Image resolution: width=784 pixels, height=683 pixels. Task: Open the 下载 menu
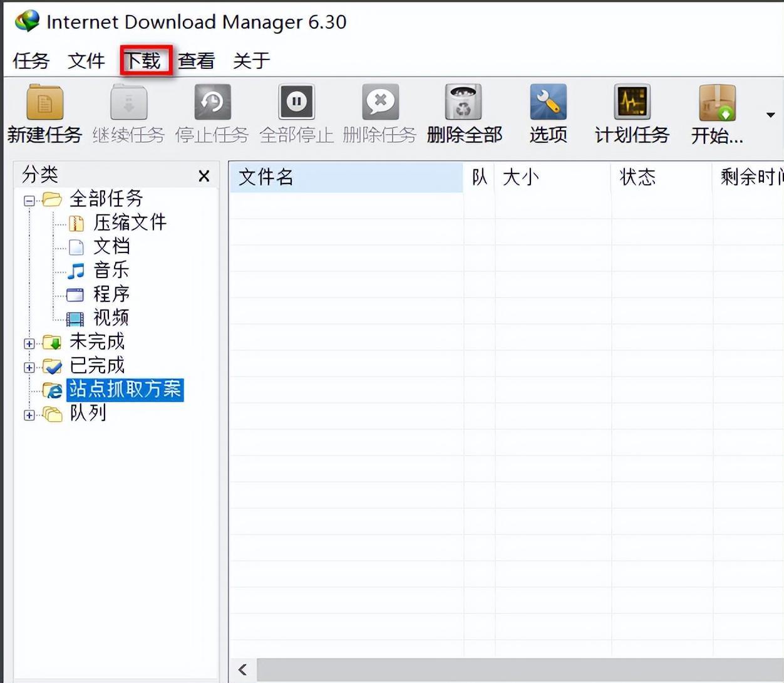(x=145, y=61)
